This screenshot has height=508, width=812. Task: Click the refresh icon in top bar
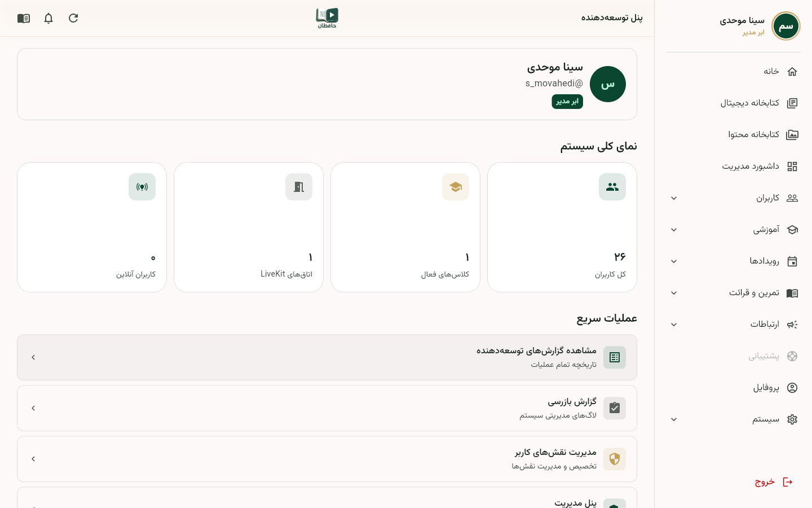tap(73, 18)
